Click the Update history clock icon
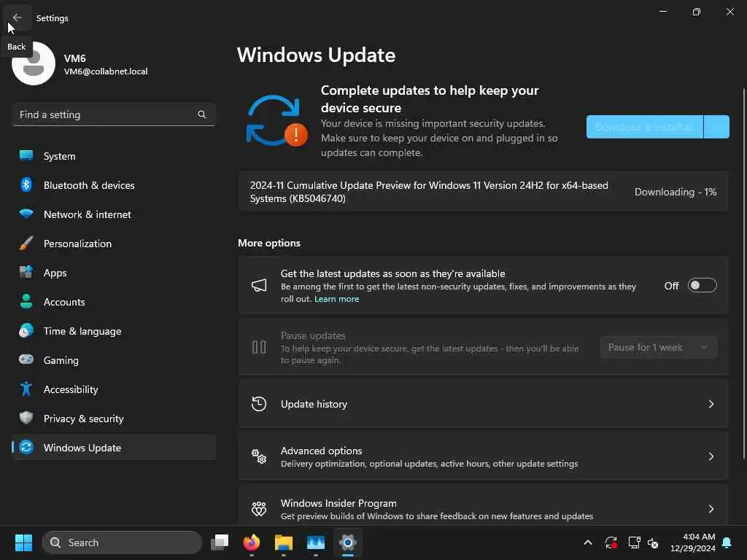The width and height of the screenshot is (747, 560). [259, 404]
